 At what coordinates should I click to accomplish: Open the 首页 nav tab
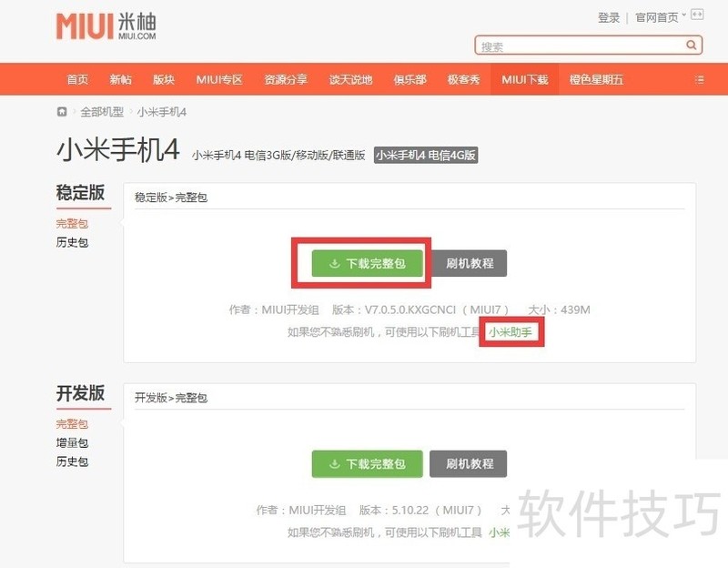pos(77,79)
